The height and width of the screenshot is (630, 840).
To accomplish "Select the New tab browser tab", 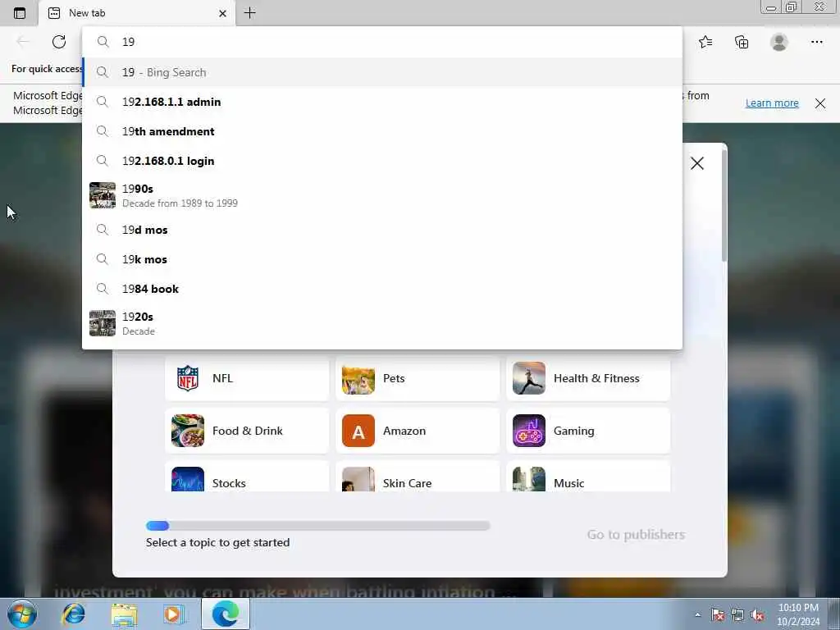I will point(137,13).
